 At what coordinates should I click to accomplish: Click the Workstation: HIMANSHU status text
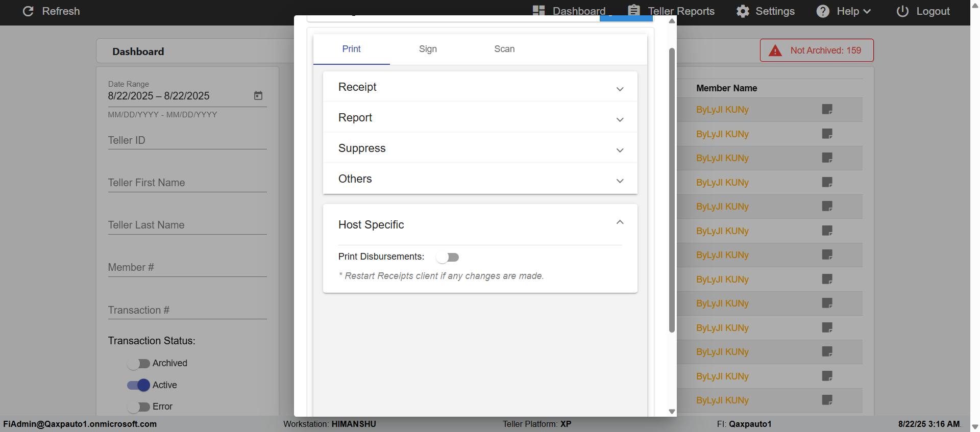tap(330, 424)
